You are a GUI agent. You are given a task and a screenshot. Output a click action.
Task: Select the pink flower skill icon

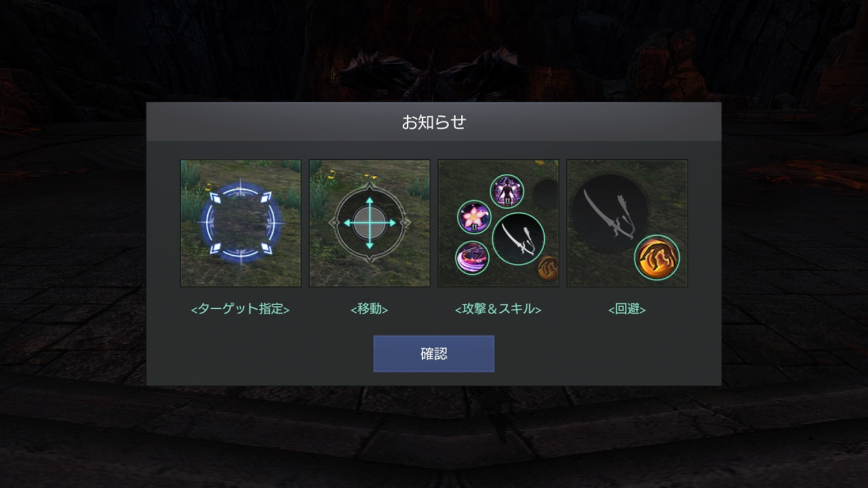click(474, 217)
